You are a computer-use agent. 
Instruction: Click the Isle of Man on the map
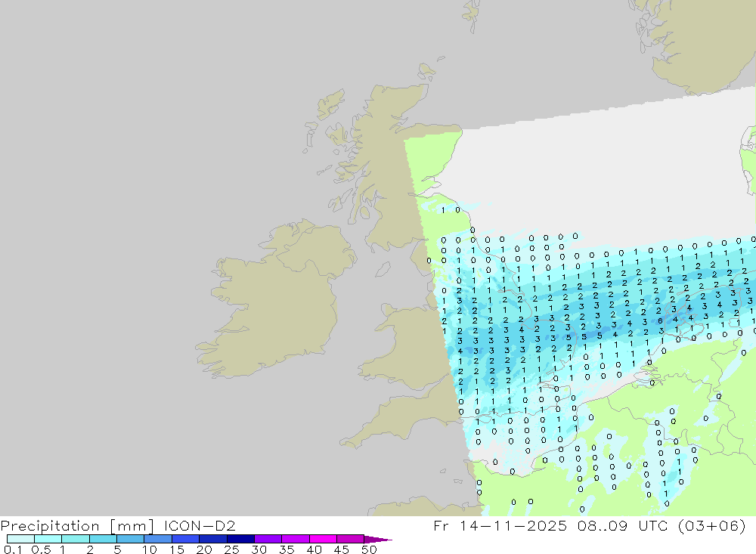point(383,269)
